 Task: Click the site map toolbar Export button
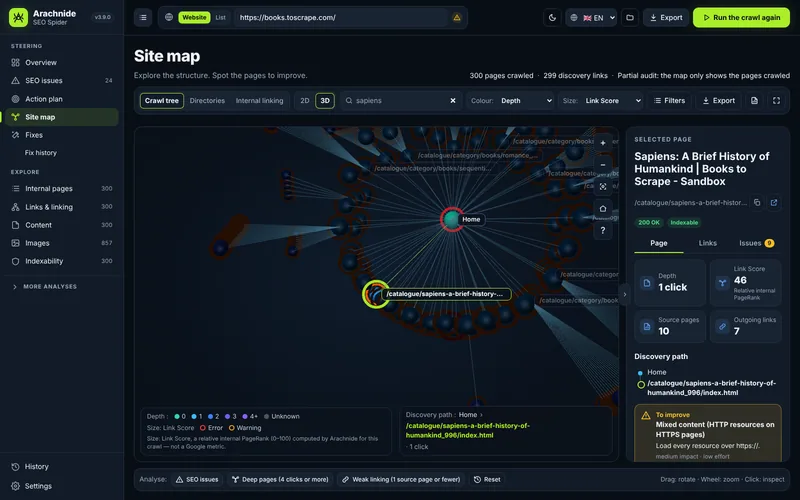(x=718, y=101)
